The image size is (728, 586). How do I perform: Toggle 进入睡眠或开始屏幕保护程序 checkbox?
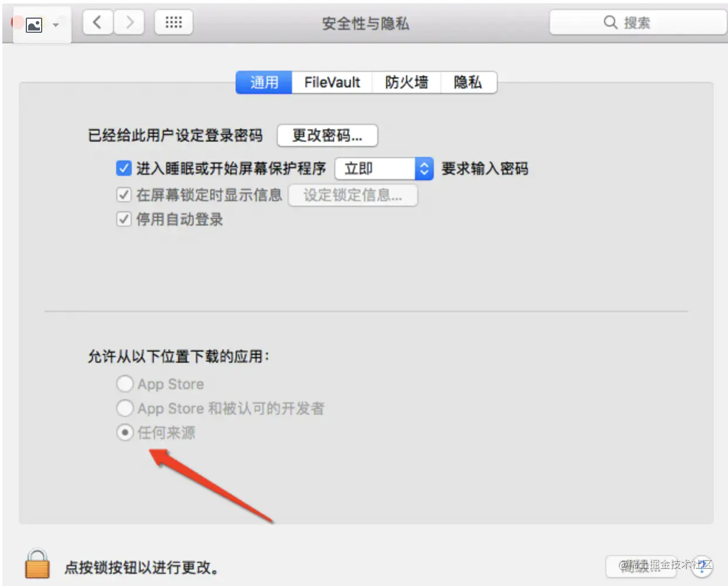click(124, 168)
